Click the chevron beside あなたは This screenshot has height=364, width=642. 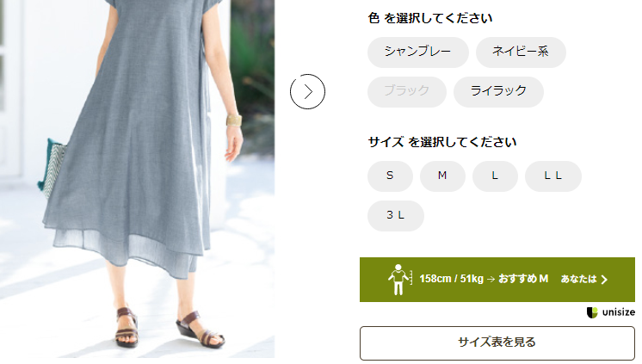(x=604, y=280)
